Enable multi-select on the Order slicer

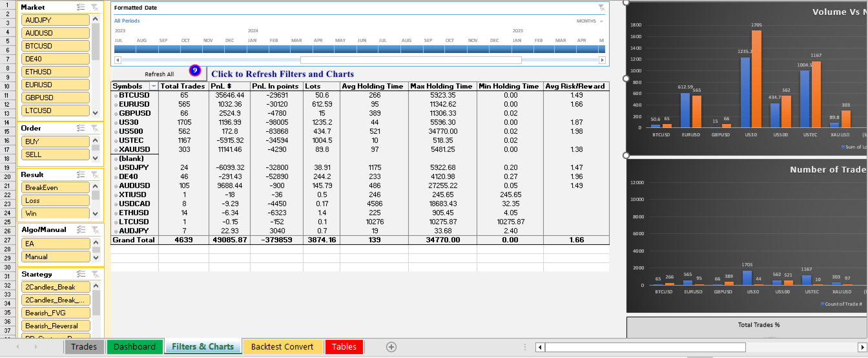81,128
